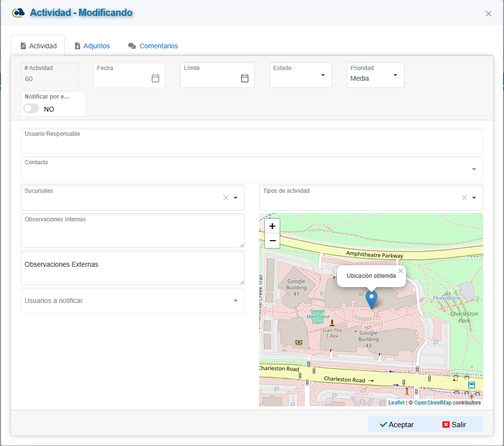Expand the Usuarios a notificar dropdown

tap(235, 301)
